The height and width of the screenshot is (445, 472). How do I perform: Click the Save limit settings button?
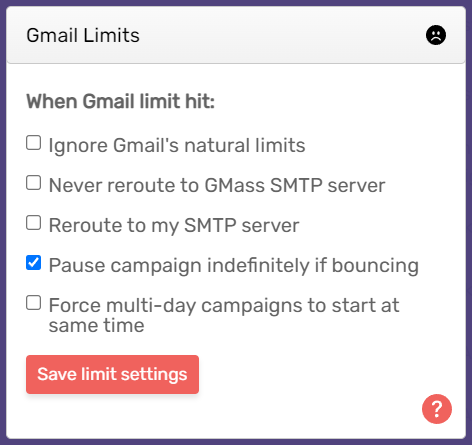[x=112, y=374]
